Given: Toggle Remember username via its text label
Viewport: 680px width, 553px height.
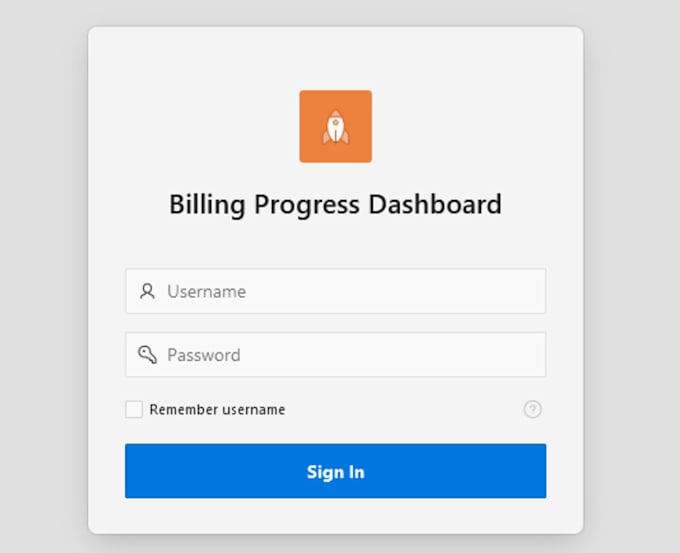Looking at the screenshot, I should (217, 409).
